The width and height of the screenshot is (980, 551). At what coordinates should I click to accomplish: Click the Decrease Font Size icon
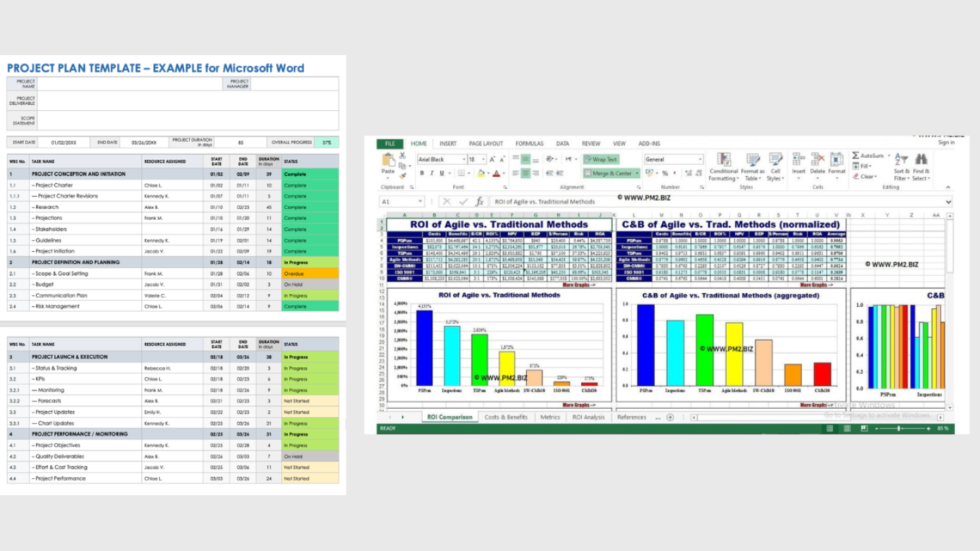[x=502, y=159]
